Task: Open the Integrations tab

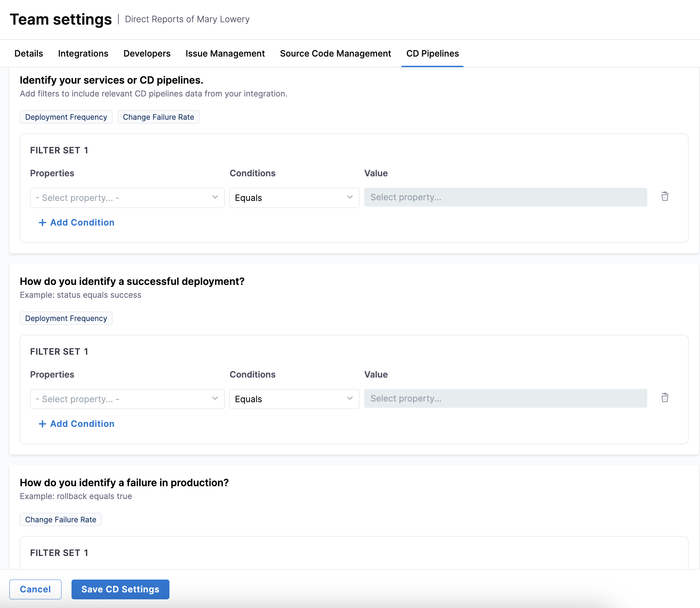Action: 83,53
